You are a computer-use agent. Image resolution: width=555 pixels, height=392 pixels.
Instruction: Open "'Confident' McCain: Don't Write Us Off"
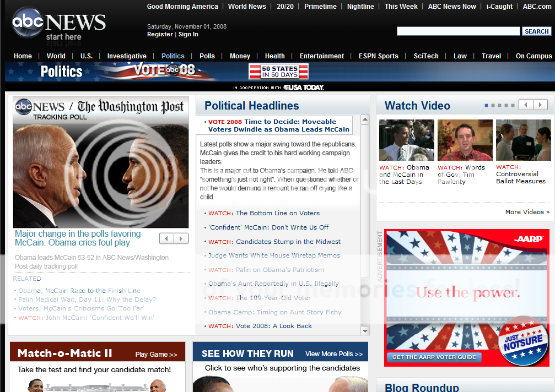(x=268, y=227)
